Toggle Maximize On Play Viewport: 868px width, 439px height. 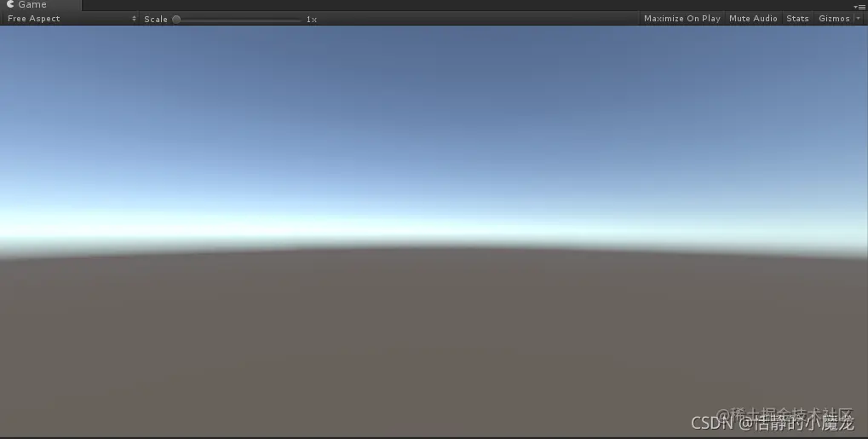click(x=682, y=18)
